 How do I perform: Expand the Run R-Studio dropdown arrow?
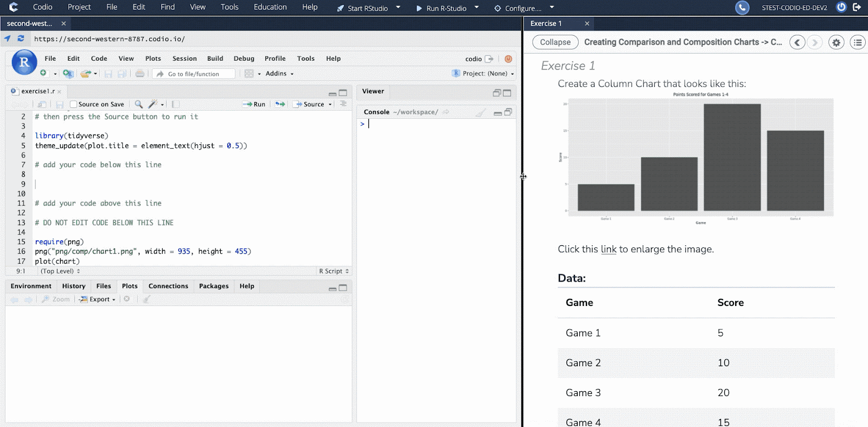click(x=477, y=7)
